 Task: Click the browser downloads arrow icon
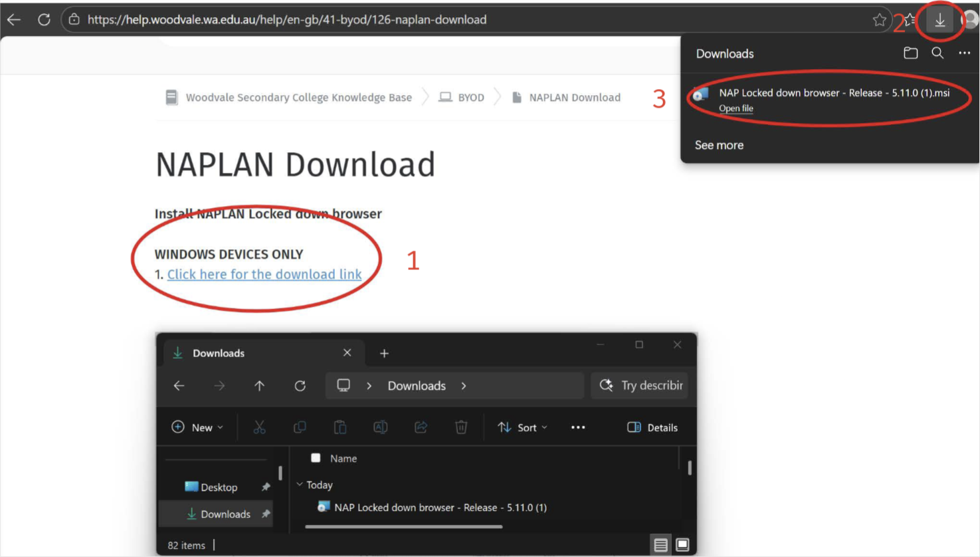pos(939,20)
